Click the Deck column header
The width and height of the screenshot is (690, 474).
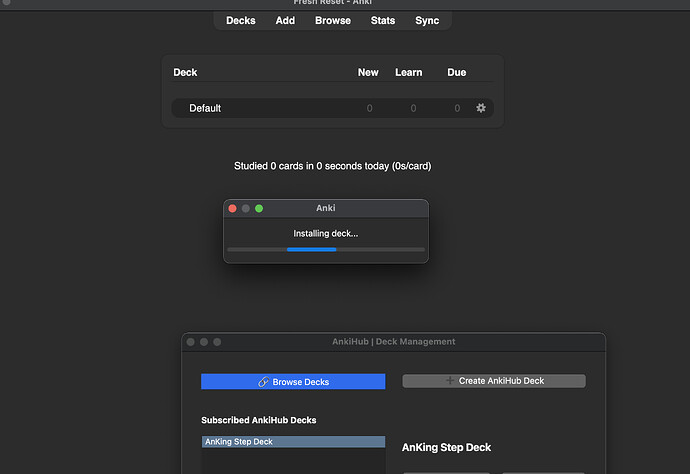pos(185,72)
